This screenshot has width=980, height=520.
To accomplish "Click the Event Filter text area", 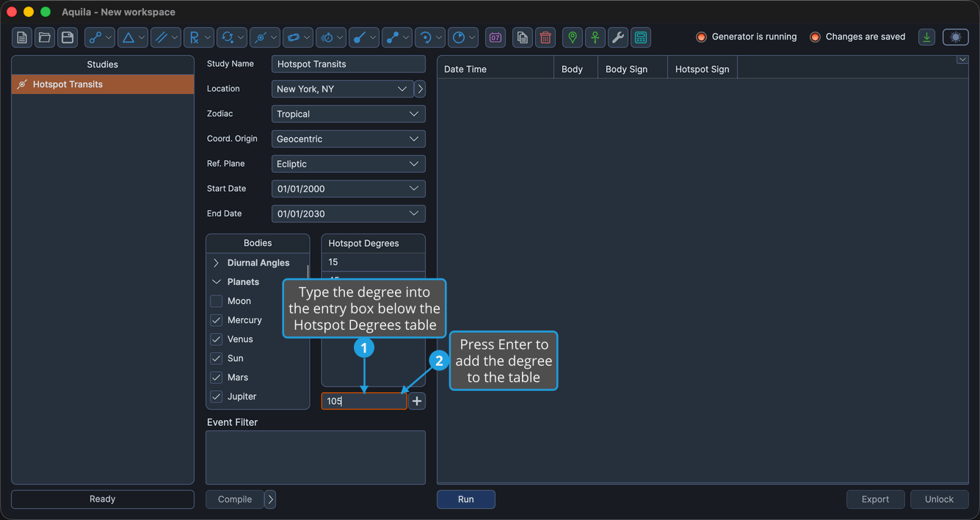I will click(316, 458).
